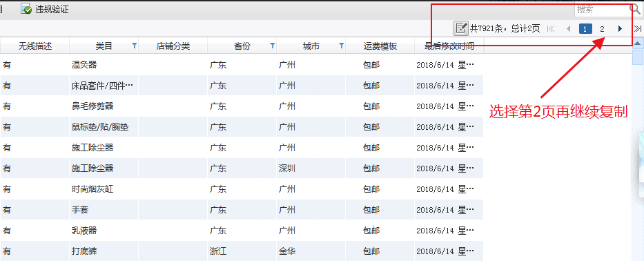
Task: Select page 2 in pagination
Action: coord(602,29)
